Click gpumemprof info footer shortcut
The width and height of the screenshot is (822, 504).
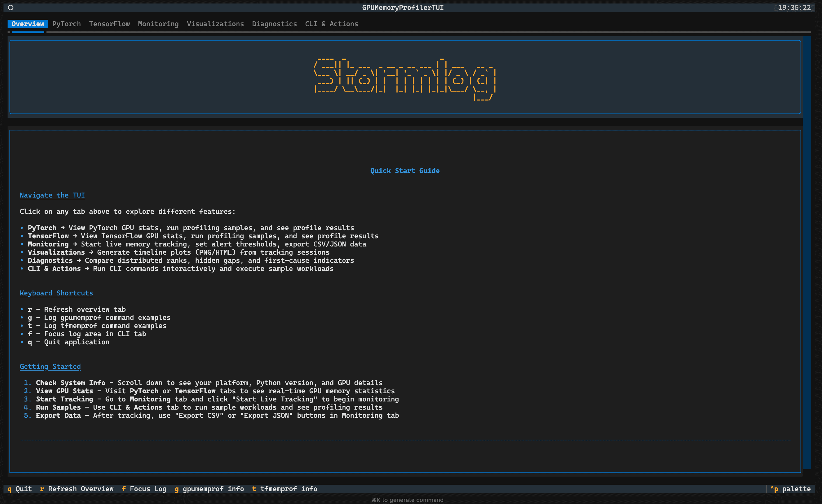coord(209,489)
